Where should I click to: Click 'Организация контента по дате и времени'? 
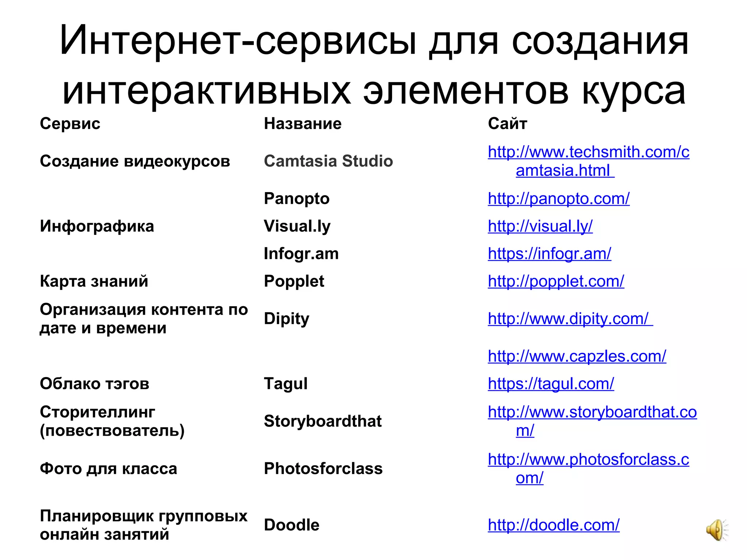coord(144,319)
